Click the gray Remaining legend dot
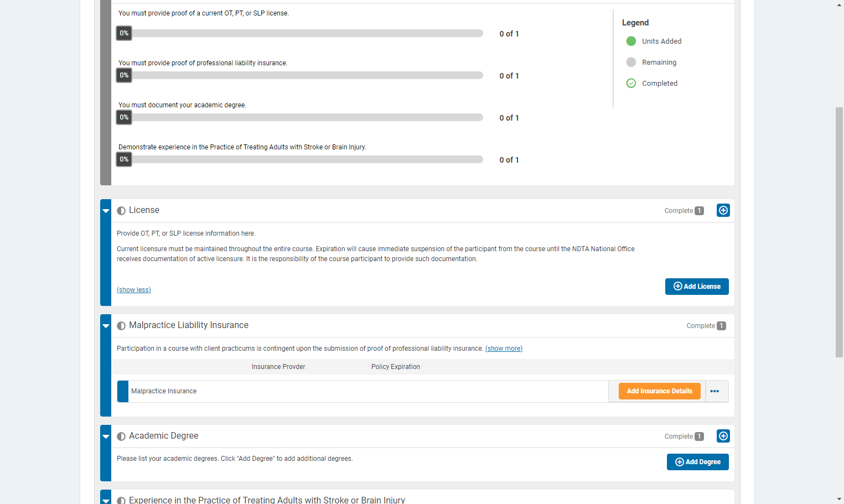Screen dimensions: 844x504 (631, 62)
